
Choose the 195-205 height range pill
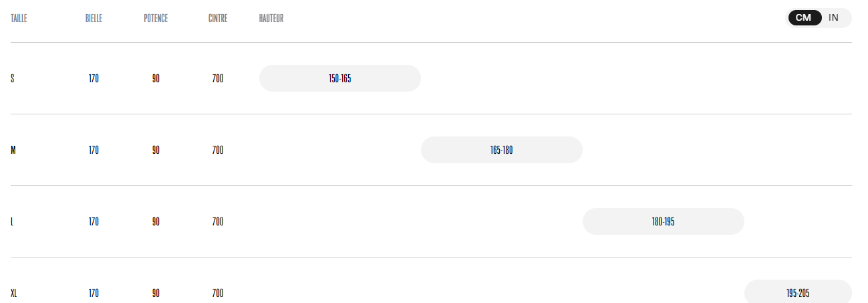click(x=798, y=293)
